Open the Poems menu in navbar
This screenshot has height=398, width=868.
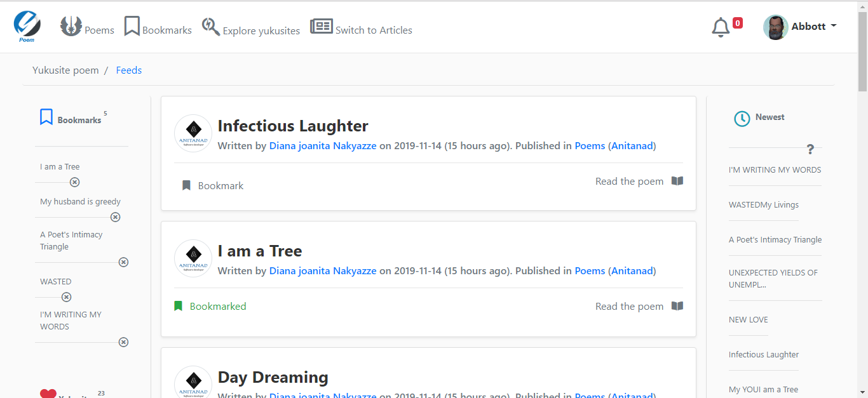click(88, 28)
